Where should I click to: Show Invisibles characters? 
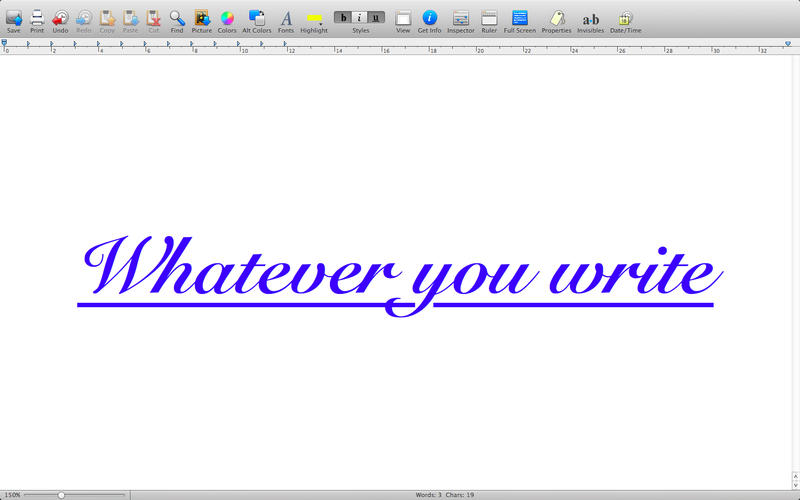591,19
